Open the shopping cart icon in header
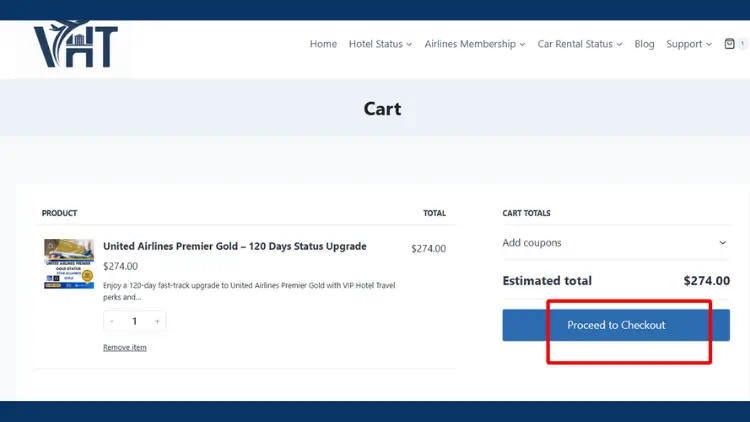 pyautogui.click(x=730, y=44)
